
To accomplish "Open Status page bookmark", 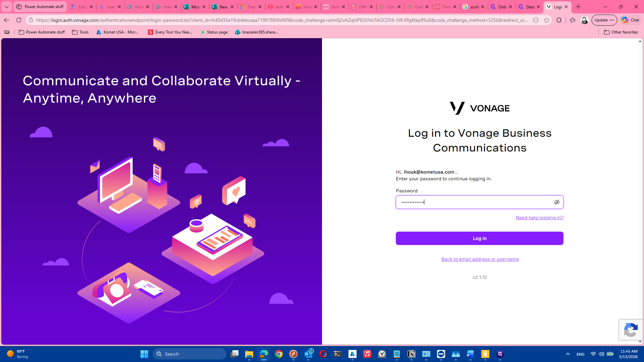I will (x=214, y=32).
